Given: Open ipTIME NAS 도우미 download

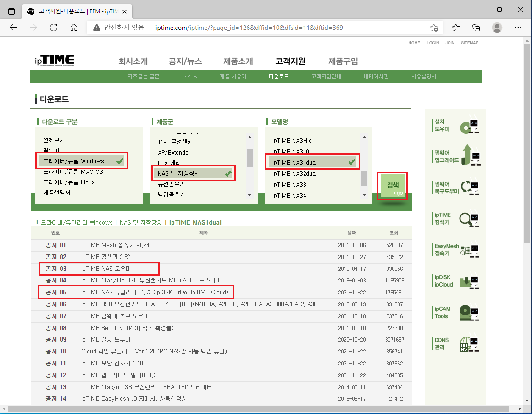Looking at the screenshot, I should tap(106, 269).
